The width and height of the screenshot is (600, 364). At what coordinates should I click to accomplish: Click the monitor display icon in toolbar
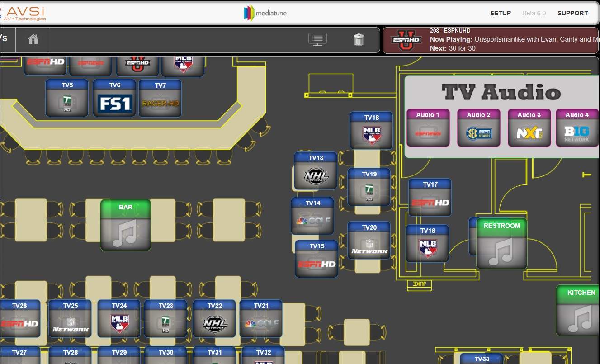[317, 39]
